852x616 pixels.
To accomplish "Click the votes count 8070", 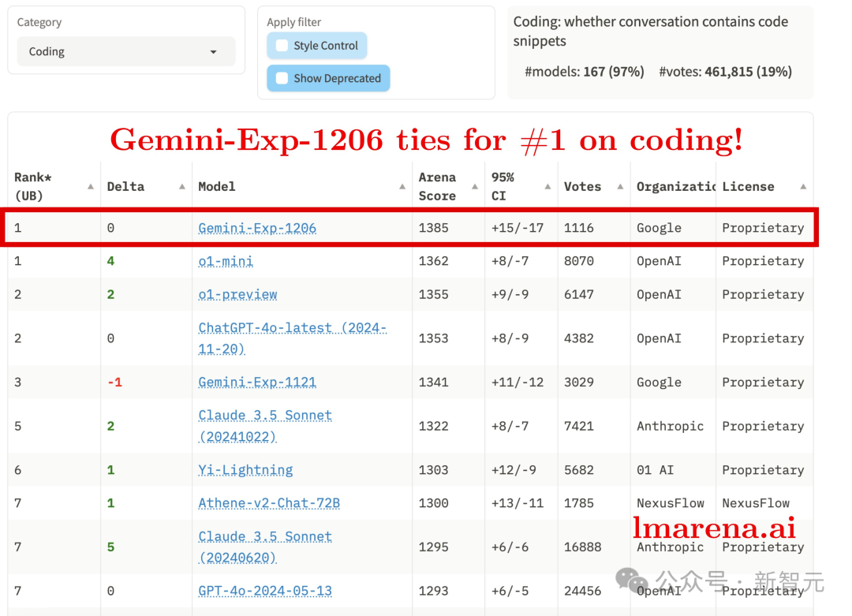I will click(x=579, y=261).
